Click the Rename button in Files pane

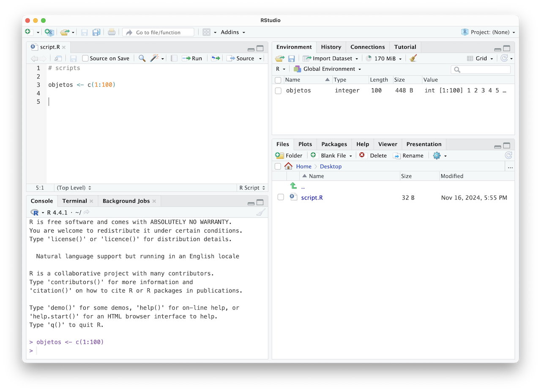[x=408, y=156]
